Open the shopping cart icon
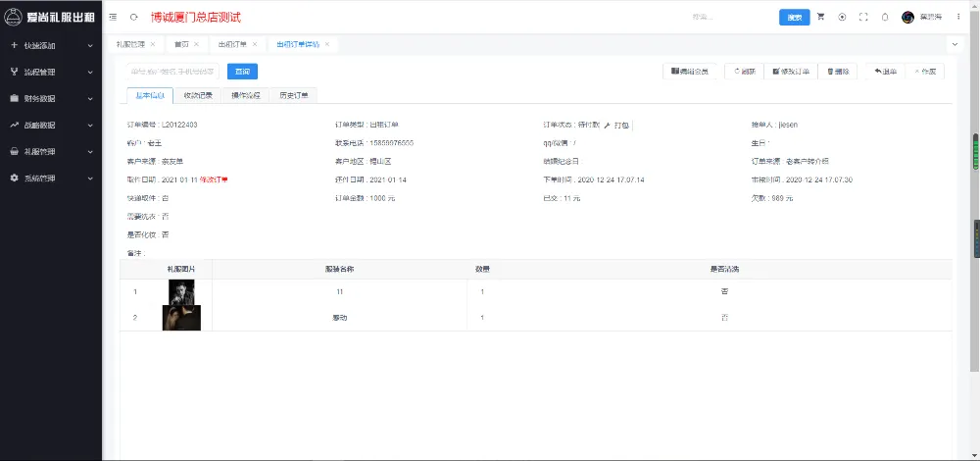Screen dimensions: 980x461 (x=820, y=18)
